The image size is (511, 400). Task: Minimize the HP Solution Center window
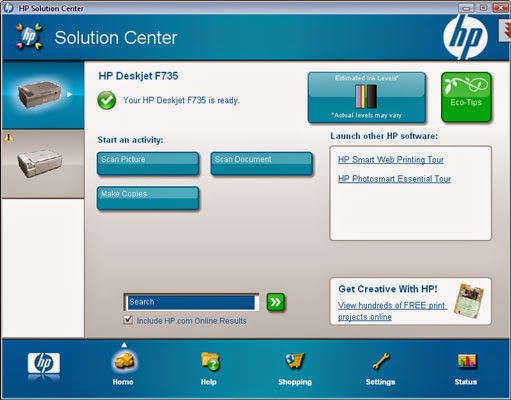466,8
